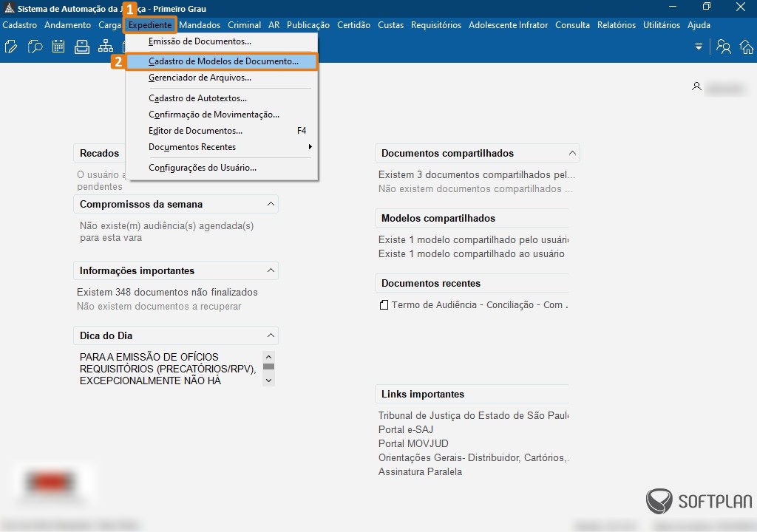Screen dimensions: 757x532
Task: Select Cadastro de Autotextos entry
Action: 222,98
